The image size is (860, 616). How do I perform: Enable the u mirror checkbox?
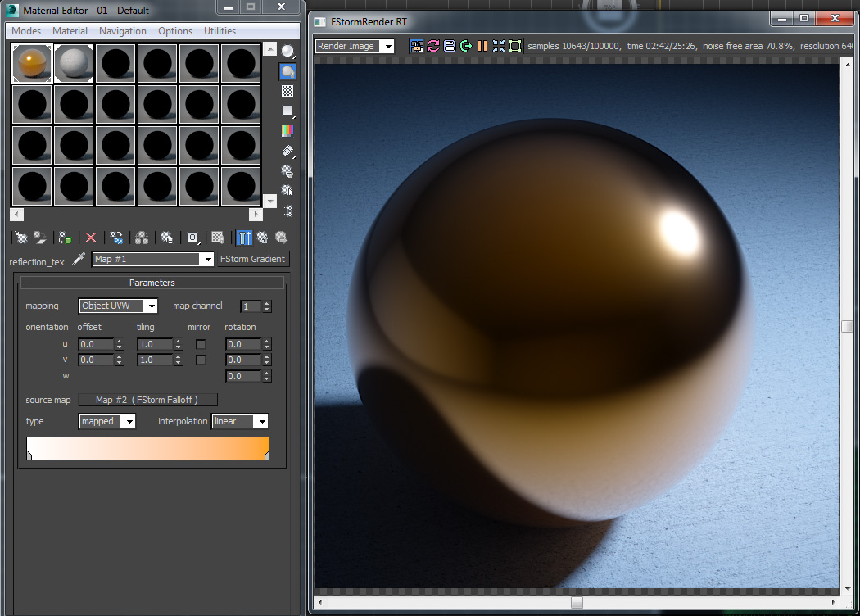pos(201,345)
